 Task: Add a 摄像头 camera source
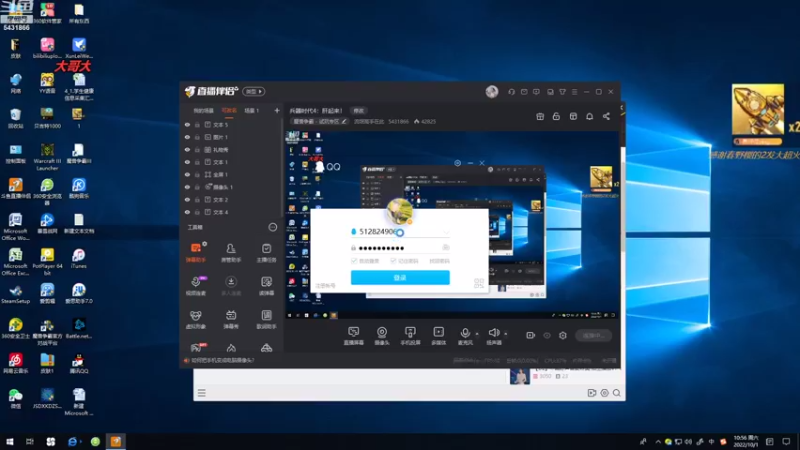[382, 336]
